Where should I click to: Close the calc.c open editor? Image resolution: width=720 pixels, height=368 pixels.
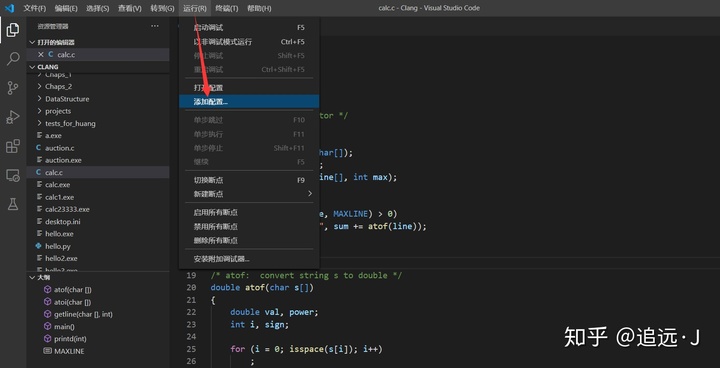tap(40, 55)
